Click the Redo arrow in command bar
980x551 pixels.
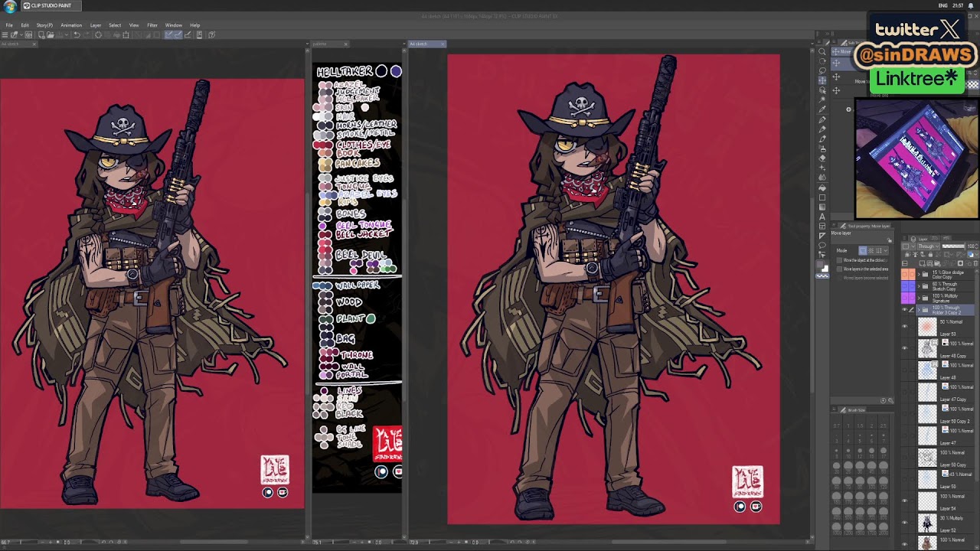(87, 34)
